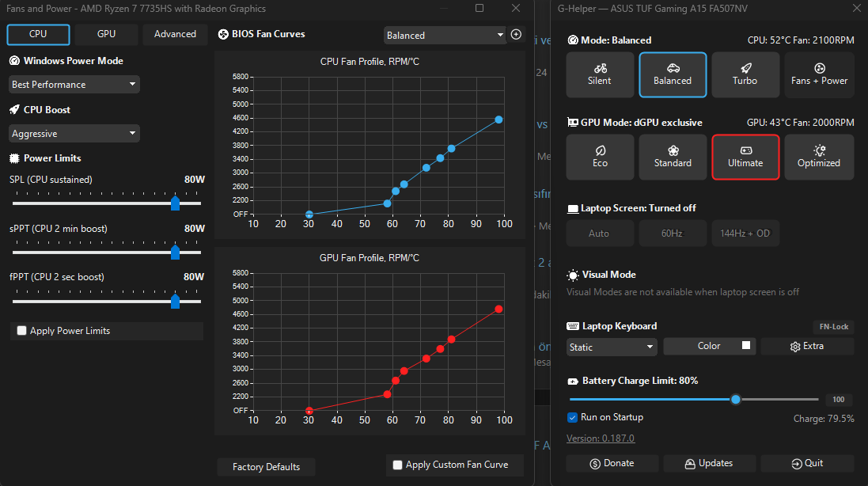Open the CPU Boost Aggressive dropdown
868x486 pixels.
[x=74, y=134]
